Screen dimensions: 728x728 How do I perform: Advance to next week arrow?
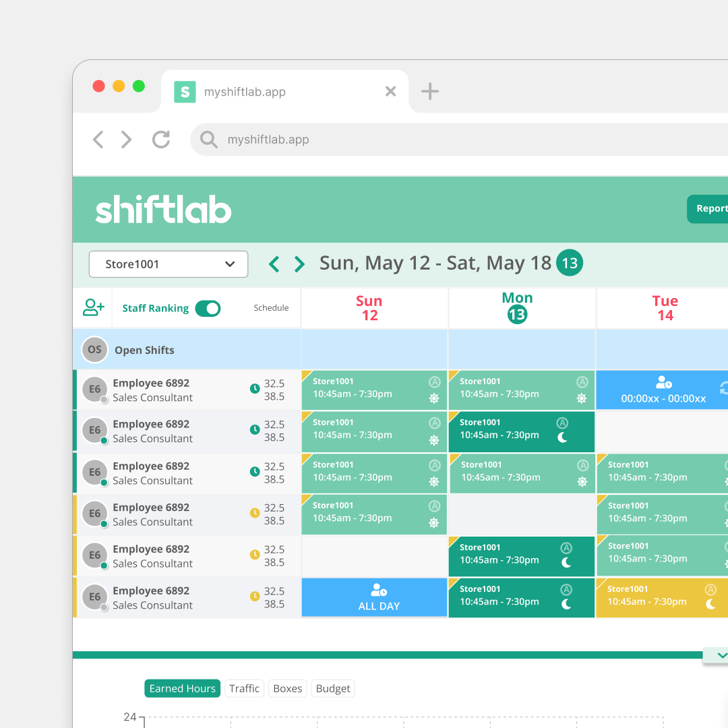click(300, 264)
